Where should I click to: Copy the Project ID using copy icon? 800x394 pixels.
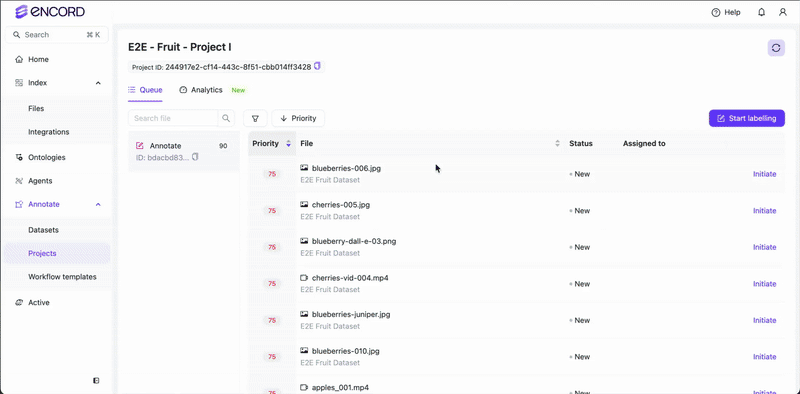coord(317,66)
